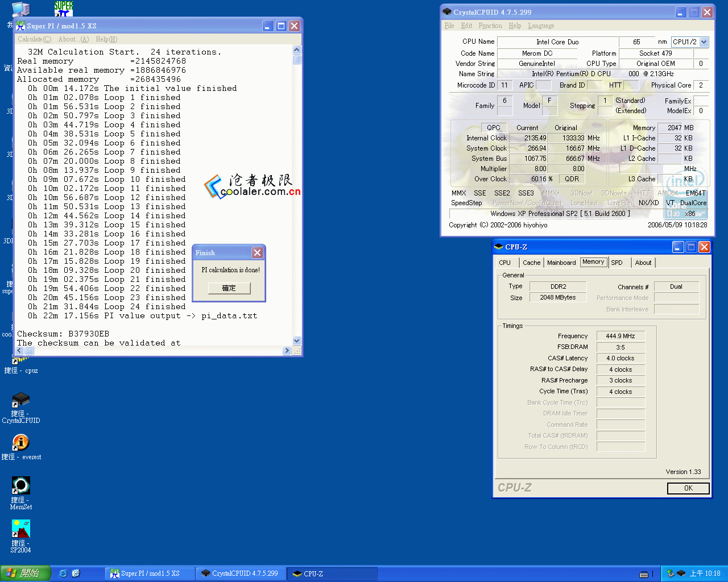
Task: Open the everest desktop shortcut
Action: coord(20,443)
